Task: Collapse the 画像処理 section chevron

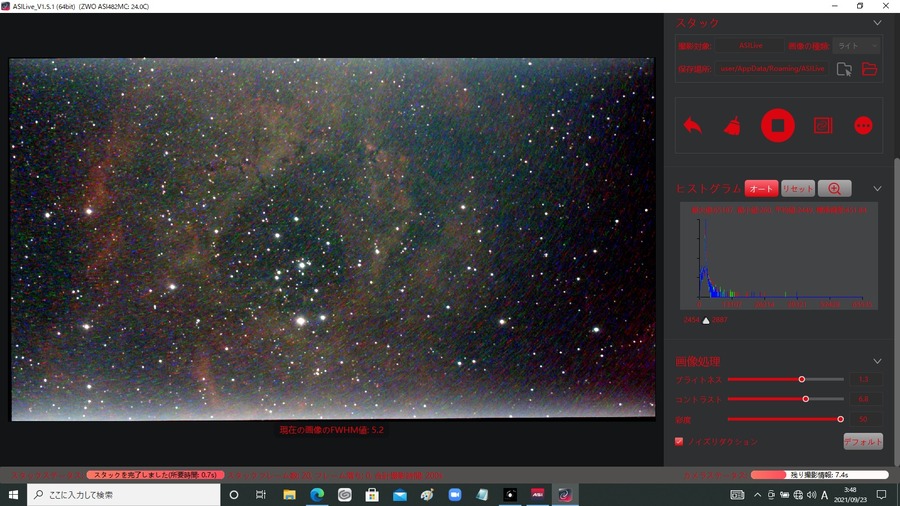Action: point(877,361)
